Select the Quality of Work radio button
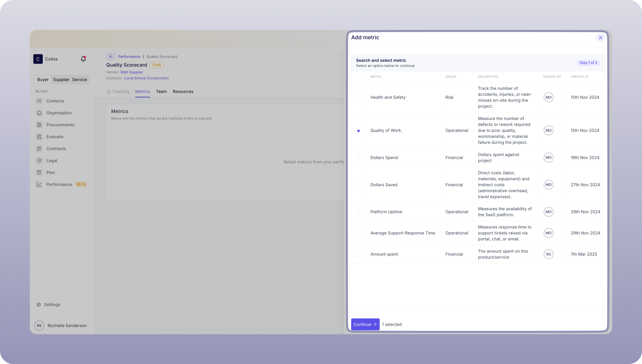Viewport: 642px width, 364px height. coord(358,131)
